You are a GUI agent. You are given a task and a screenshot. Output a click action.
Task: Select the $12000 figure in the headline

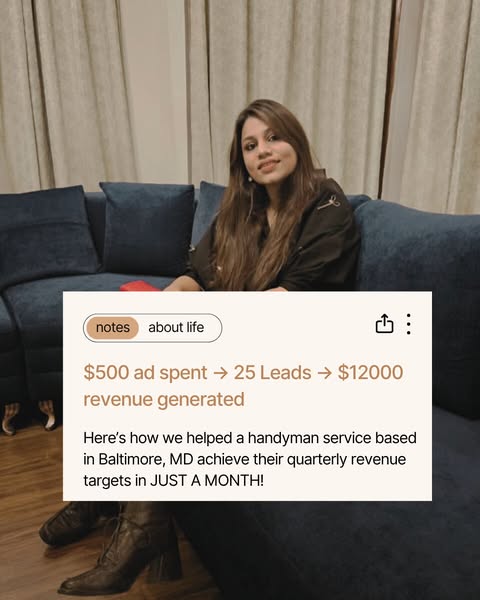[371, 372]
